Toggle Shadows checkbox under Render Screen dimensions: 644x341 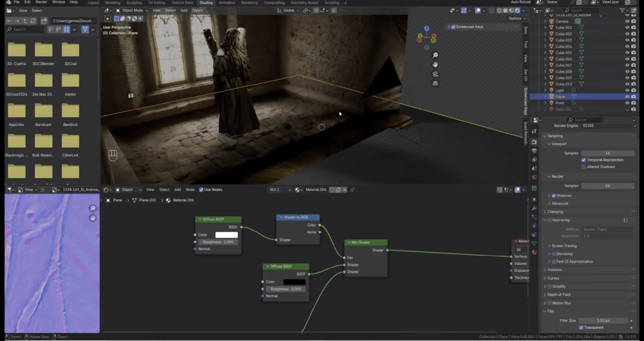click(x=554, y=196)
